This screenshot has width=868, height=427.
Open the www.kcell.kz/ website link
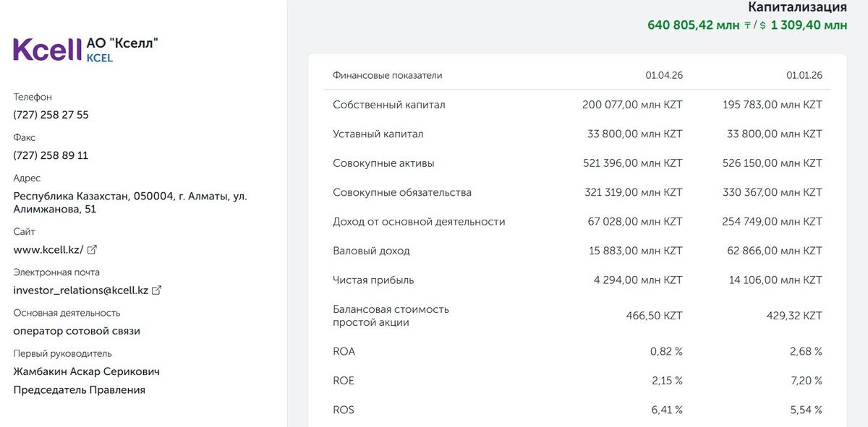pos(48,250)
